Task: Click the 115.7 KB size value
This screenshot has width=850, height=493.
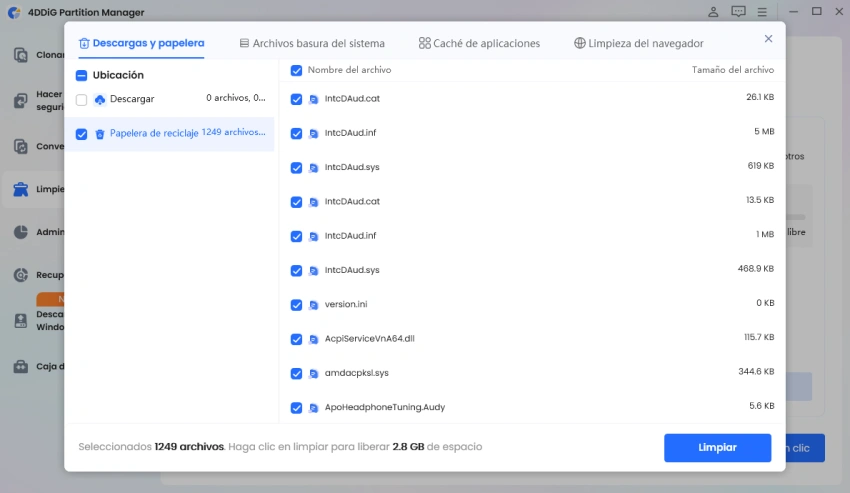Action: coord(758,337)
